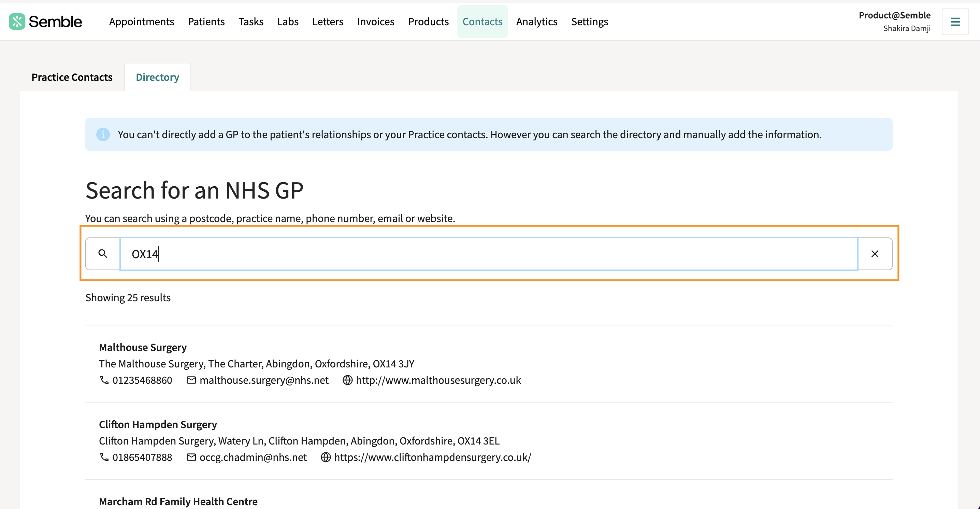Clear the search with the X icon
Image resolution: width=980 pixels, height=509 pixels.
[x=875, y=254]
